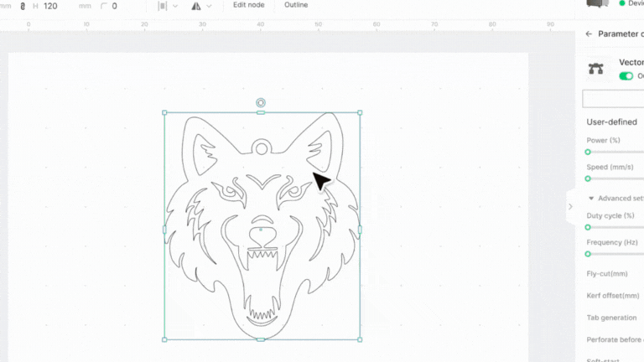Open the align options dropdown arrow
Screen dimensions: 644x362
click(x=175, y=6)
